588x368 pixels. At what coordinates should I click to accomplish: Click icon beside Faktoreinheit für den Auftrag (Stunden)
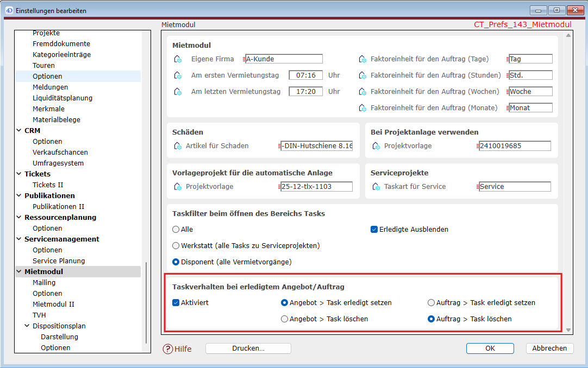coord(362,75)
